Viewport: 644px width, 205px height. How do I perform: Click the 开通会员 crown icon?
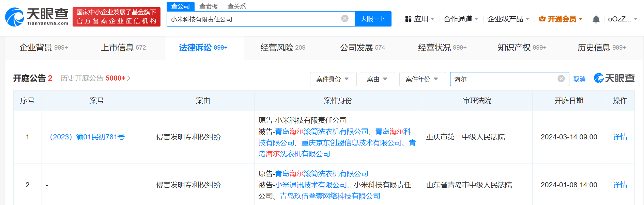(542, 19)
